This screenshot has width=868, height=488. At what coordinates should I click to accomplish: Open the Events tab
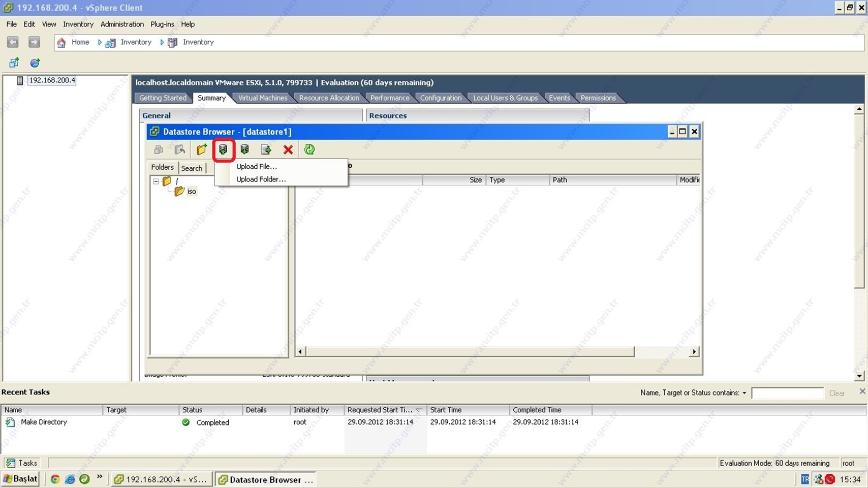pos(560,98)
